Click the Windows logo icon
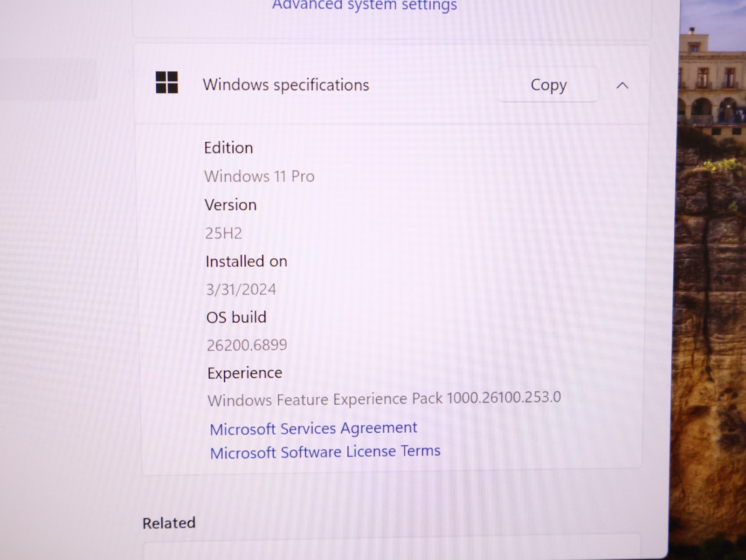The height and width of the screenshot is (560, 746). point(166,83)
